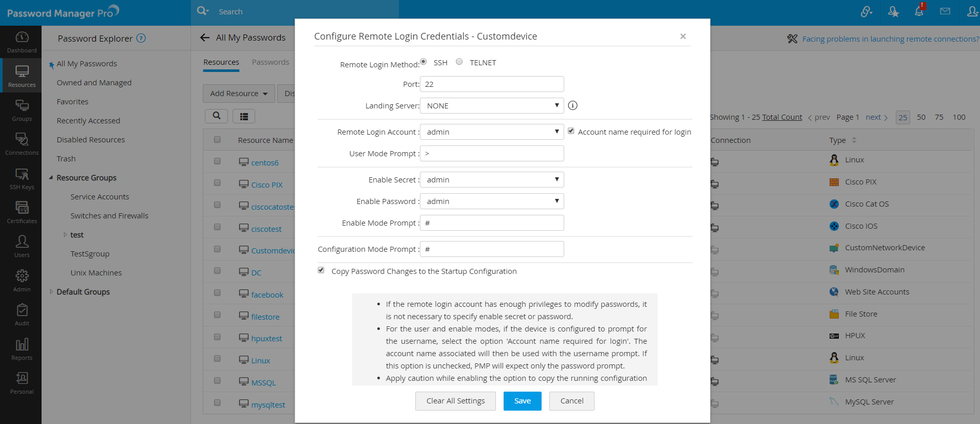Open Reports from the sidebar
980x424 pixels.
tap(22, 348)
